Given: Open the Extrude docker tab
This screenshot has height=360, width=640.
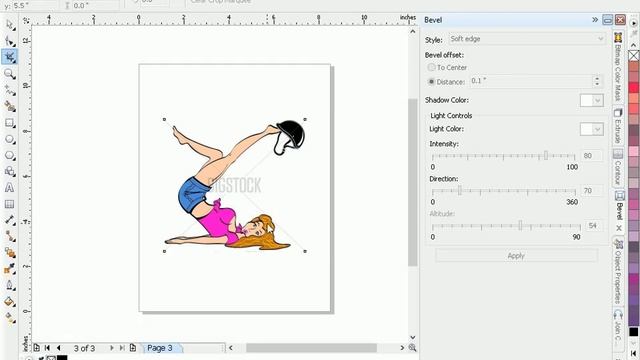Looking at the screenshot, I should [618, 126].
